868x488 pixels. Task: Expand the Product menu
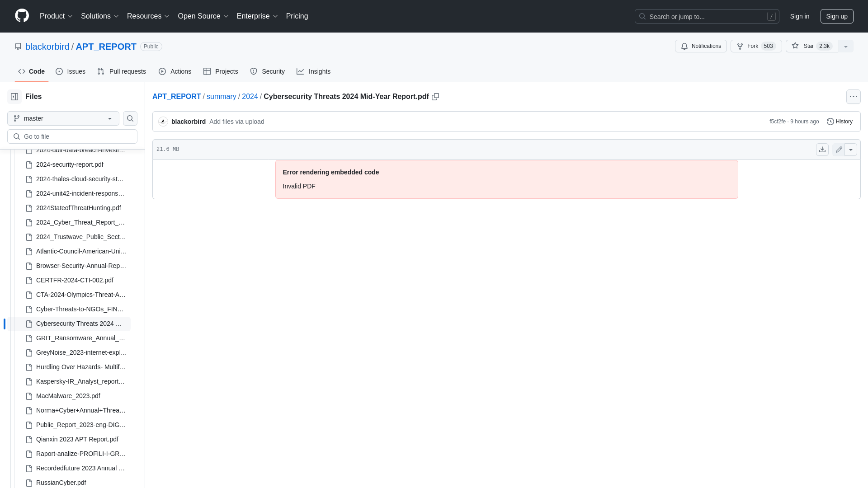(x=56, y=16)
